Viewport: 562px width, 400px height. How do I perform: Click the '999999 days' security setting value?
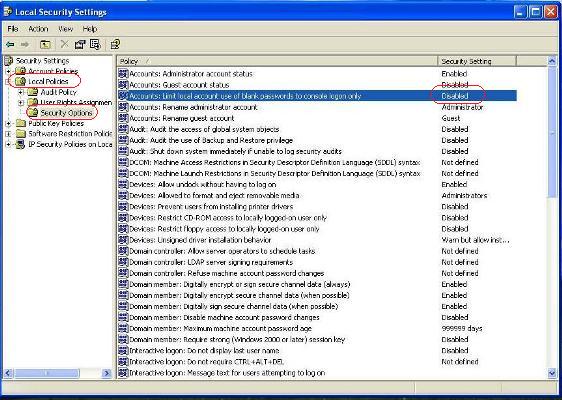click(x=462, y=329)
